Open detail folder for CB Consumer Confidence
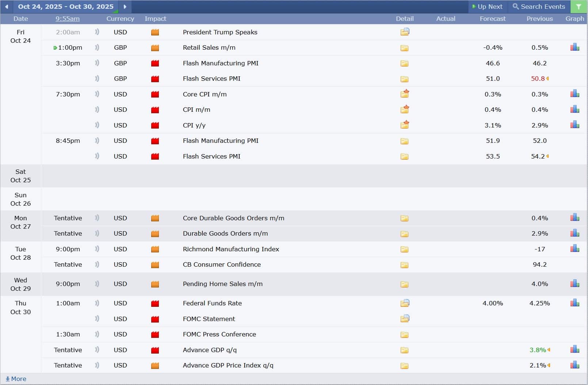Image resolution: width=588 pixels, height=385 pixels. click(404, 265)
